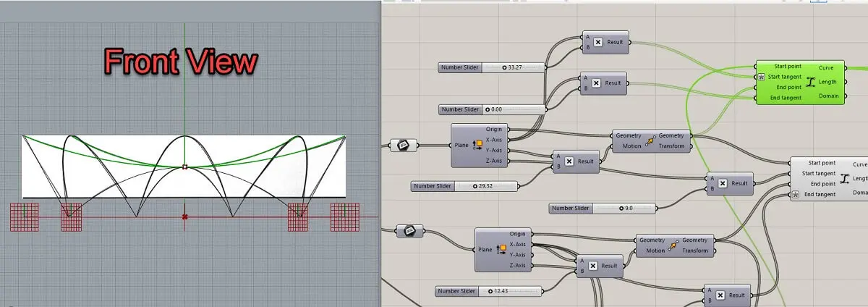
Task: Click the Number Slider set to 0.00
Action: click(492, 109)
